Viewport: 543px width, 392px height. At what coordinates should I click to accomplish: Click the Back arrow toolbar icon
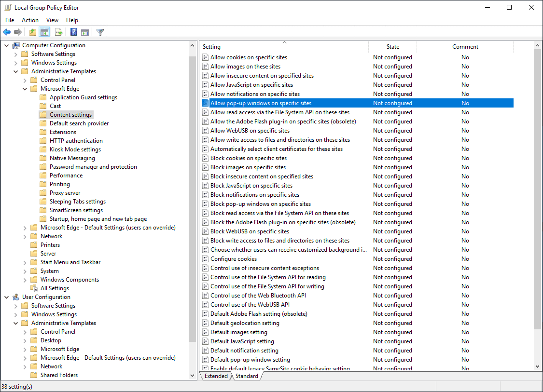(x=7, y=32)
